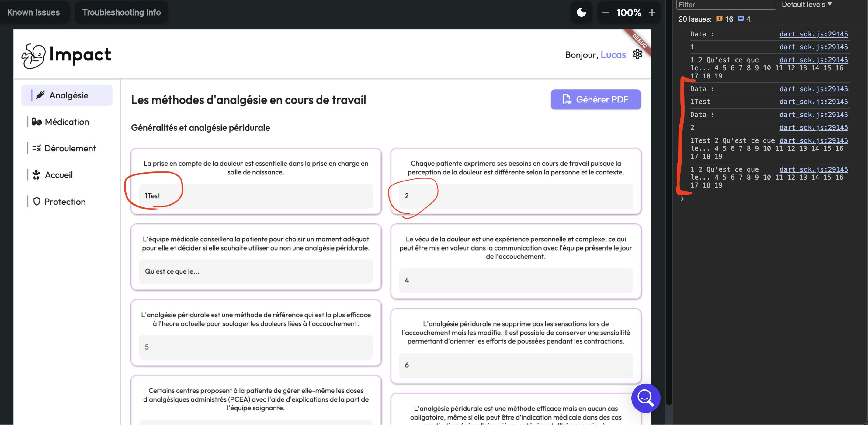Screen dimensions: 868x425
Task: Open the settings gear next to Lucas
Action: (x=637, y=54)
